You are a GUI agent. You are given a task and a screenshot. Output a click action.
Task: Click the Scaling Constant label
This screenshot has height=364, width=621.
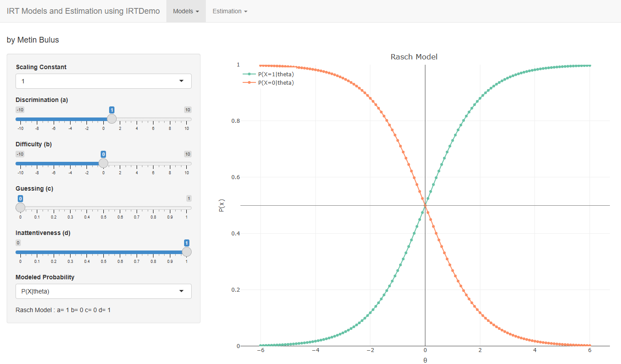pos(41,67)
